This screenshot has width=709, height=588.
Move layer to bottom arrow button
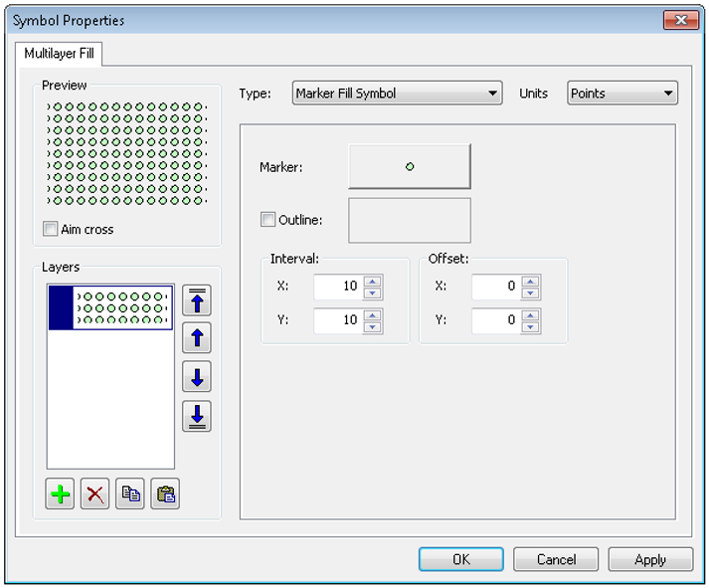tap(197, 416)
